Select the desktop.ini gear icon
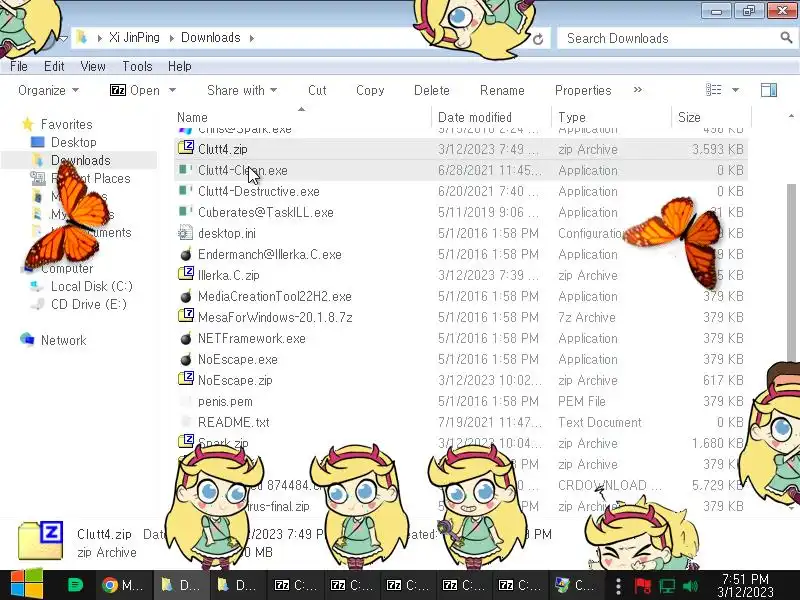Image resolution: width=800 pixels, height=600 pixels. coord(186,233)
